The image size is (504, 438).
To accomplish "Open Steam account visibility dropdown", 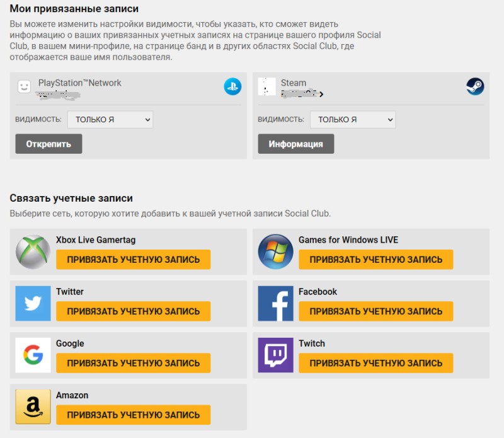I will [353, 120].
